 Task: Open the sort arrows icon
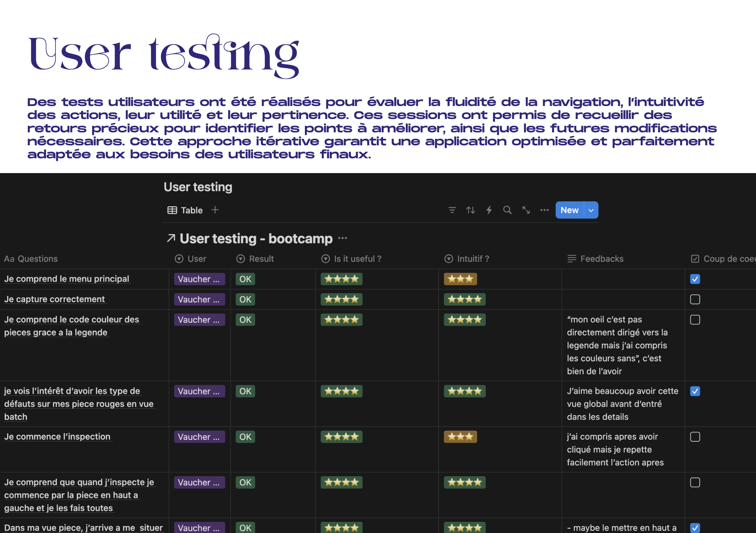(470, 210)
